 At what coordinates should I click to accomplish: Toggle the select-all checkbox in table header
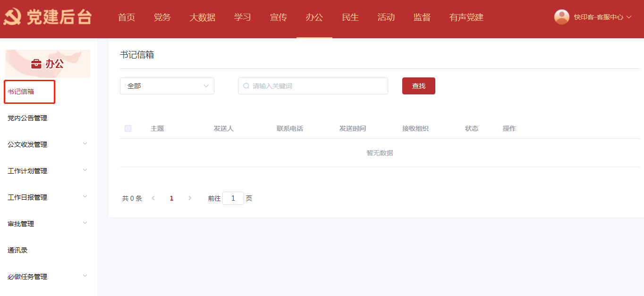pos(128,128)
